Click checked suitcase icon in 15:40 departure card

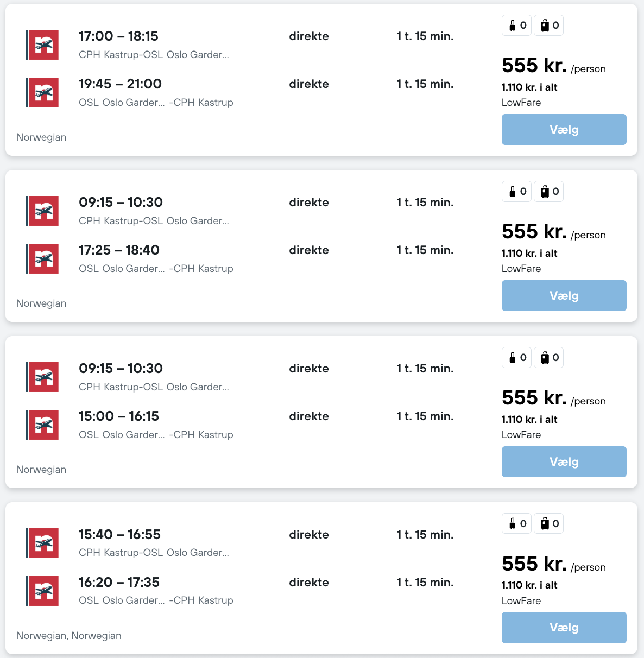coord(545,524)
